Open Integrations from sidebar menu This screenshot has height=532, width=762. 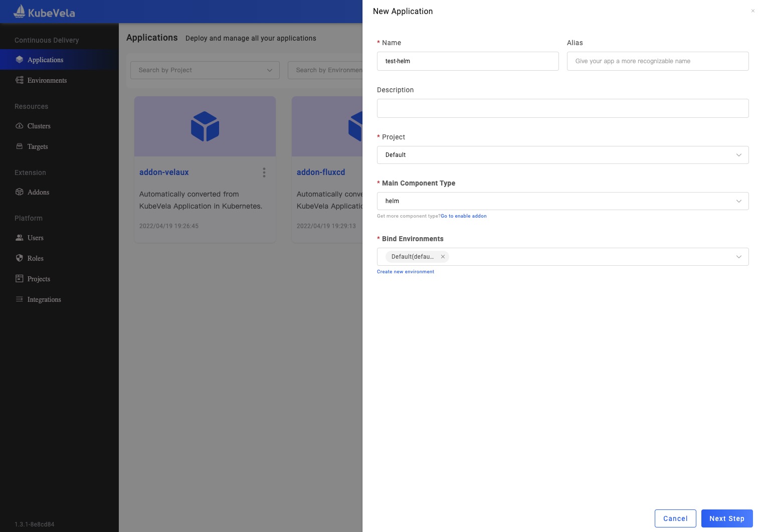44,299
